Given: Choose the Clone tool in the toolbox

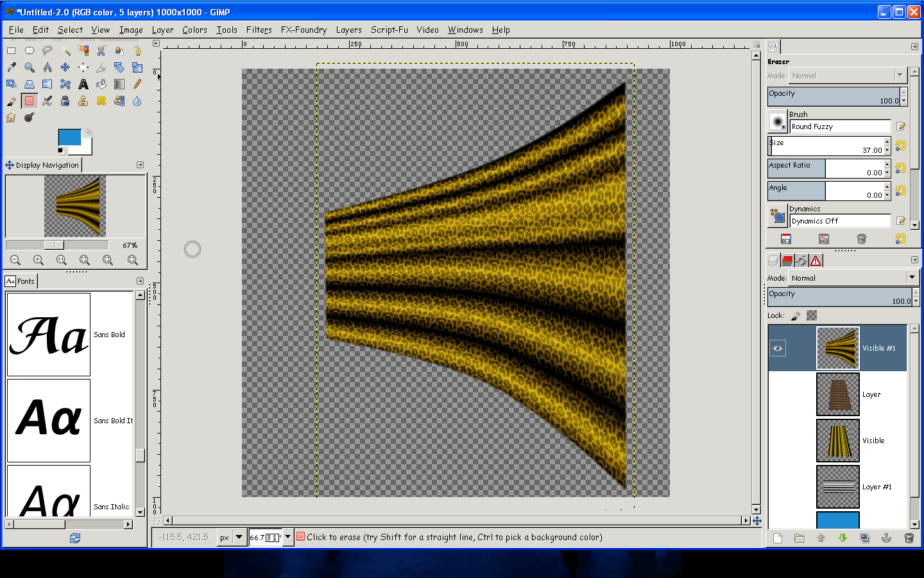Looking at the screenshot, I should 83,101.
